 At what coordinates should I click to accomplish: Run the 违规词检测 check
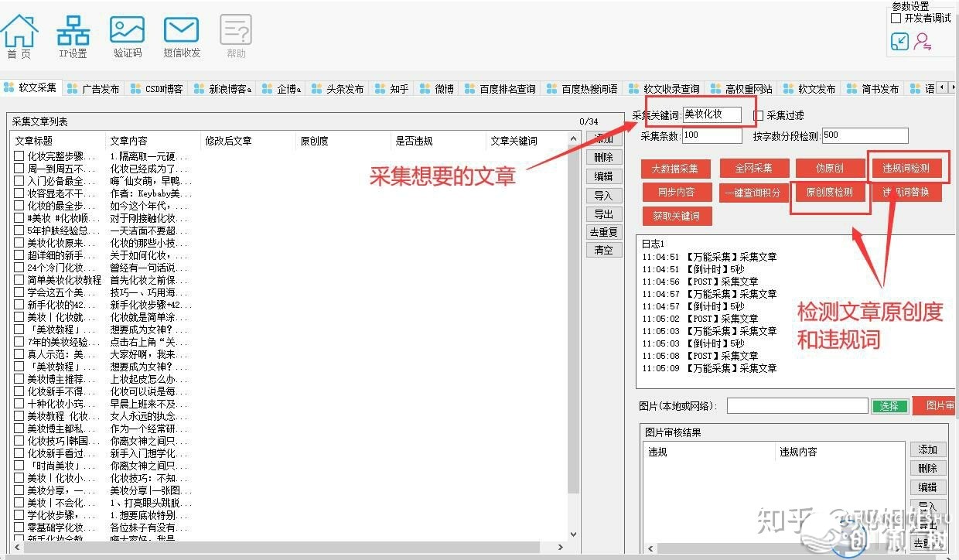click(x=906, y=168)
